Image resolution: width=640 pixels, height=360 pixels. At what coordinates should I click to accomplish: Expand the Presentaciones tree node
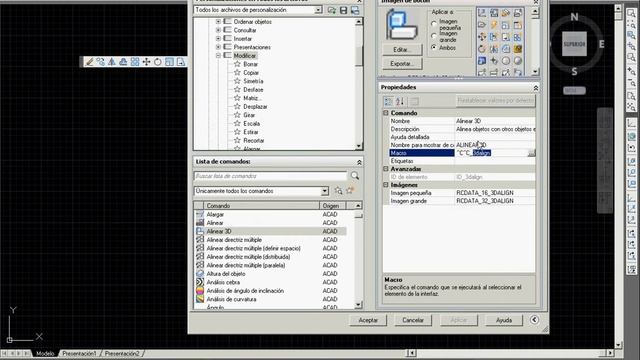(x=218, y=47)
